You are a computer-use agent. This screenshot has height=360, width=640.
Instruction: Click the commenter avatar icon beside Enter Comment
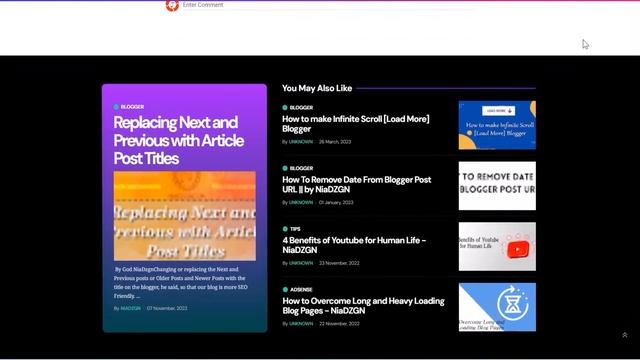[172, 5]
